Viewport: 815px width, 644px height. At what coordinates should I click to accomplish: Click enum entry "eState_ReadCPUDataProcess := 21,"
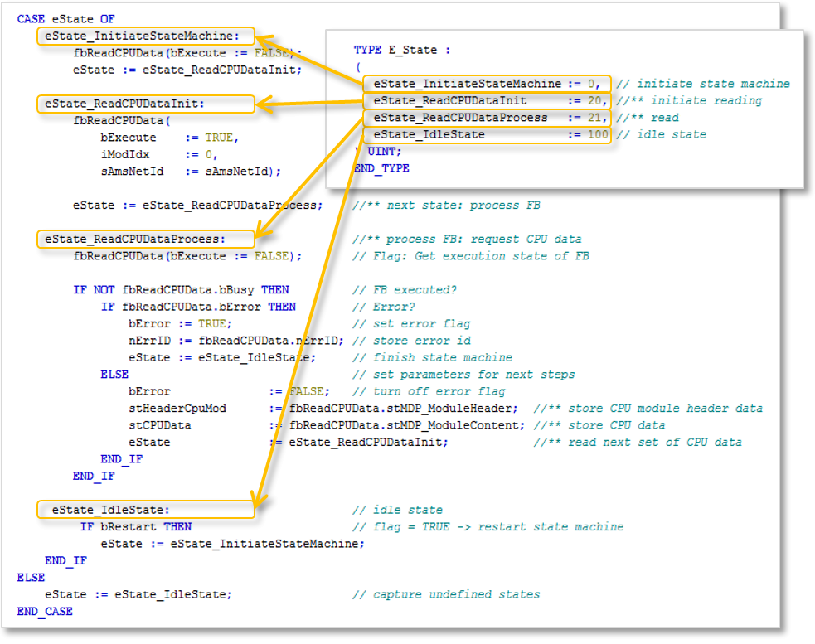487,118
